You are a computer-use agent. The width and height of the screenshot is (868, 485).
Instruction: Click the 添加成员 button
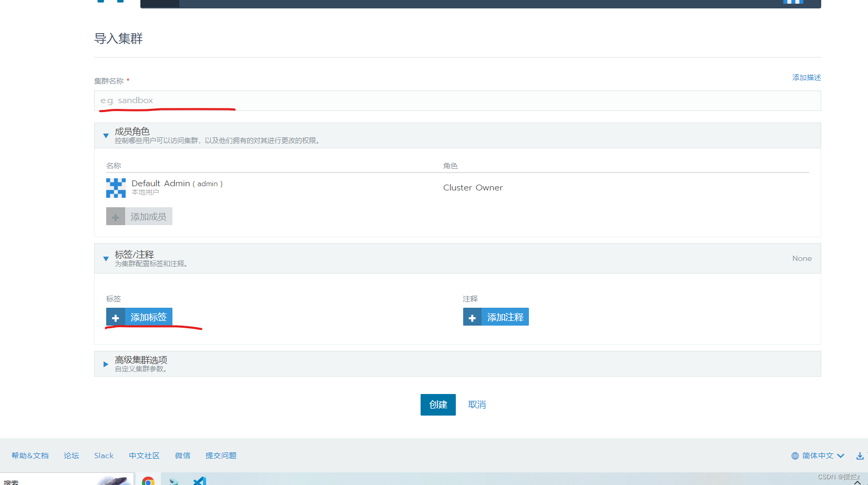139,216
